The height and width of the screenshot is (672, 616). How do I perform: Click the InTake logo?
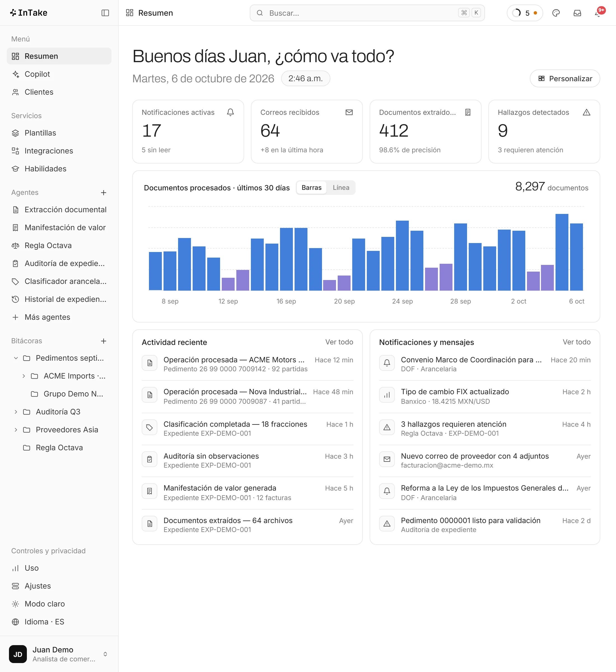click(29, 13)
